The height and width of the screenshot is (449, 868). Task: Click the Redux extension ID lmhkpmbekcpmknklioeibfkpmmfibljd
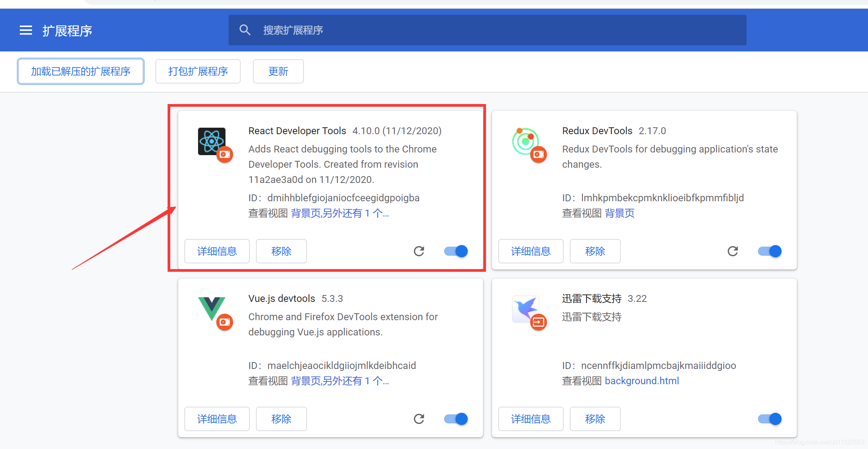point(662,198)
